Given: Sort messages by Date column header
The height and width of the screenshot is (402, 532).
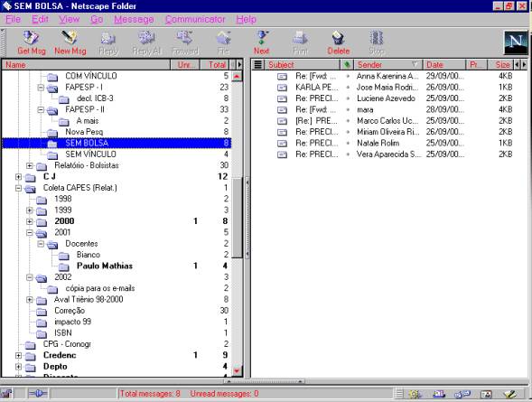Looking at the screenshot, I should tap(444, 64).
